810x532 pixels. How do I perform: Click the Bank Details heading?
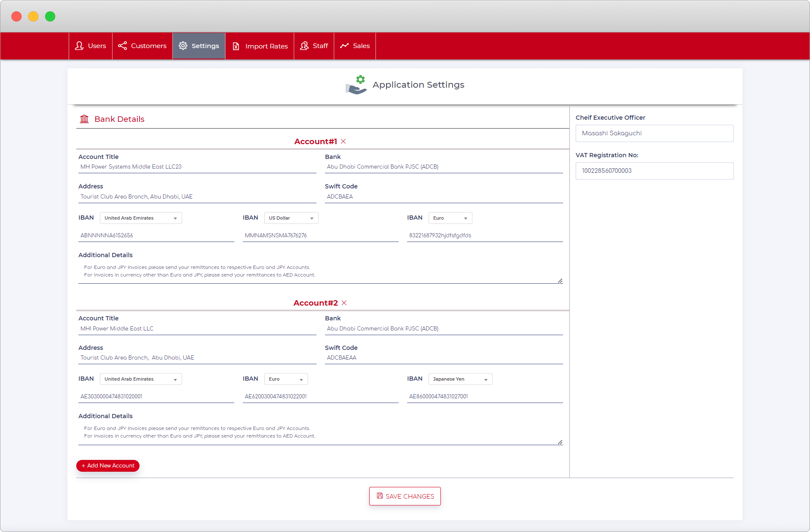(119, 119)
